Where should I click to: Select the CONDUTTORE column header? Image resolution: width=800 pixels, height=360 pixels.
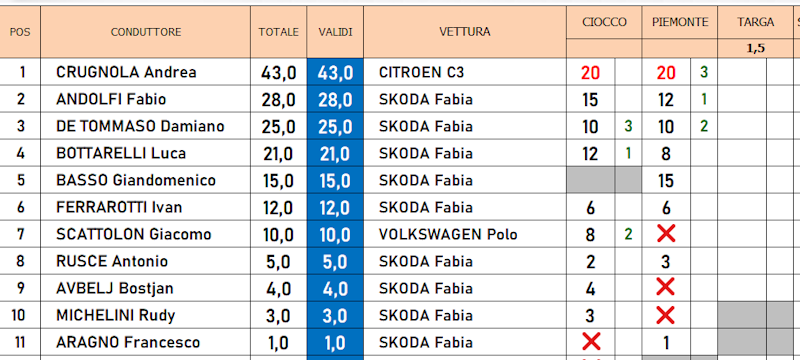[x=146, y=32]
